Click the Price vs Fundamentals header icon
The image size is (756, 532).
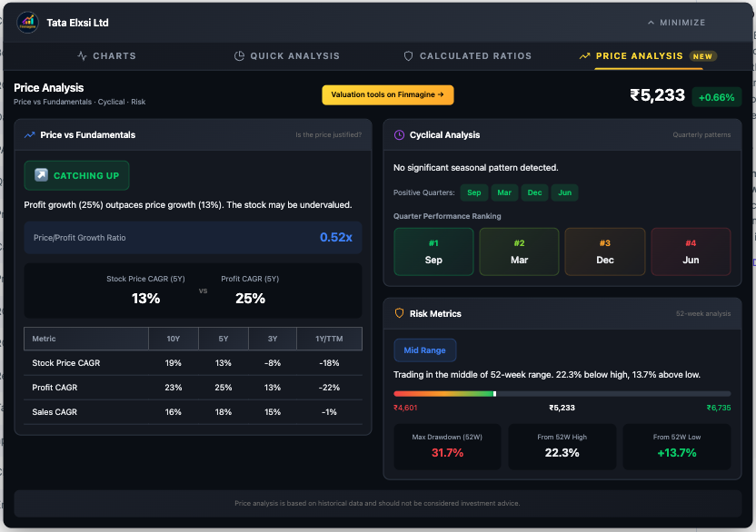pyautogui.click(x=30, y=135)
